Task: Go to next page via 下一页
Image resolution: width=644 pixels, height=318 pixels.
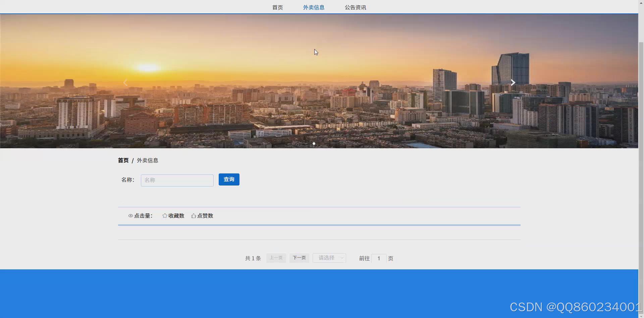Action: coord(299,258)
